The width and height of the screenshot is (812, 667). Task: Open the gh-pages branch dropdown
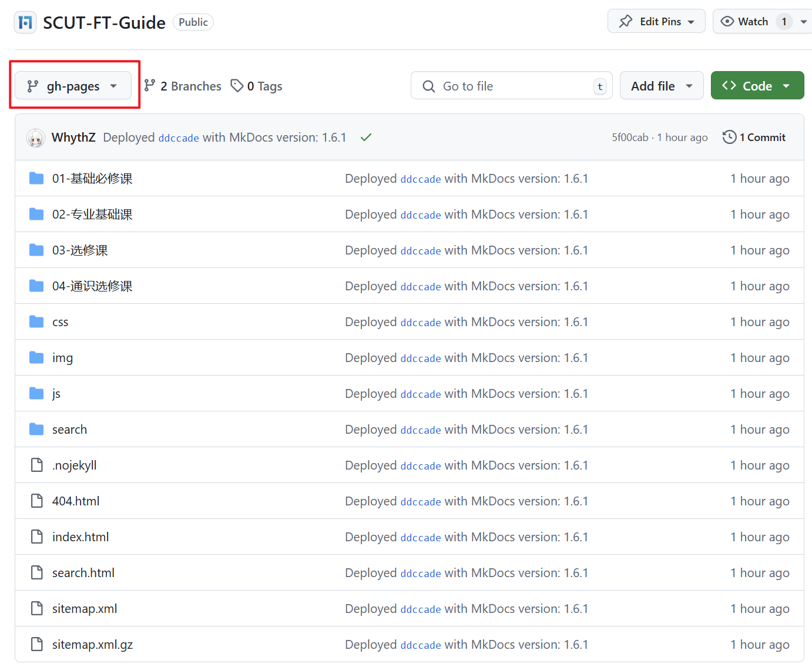click(73, 86)
